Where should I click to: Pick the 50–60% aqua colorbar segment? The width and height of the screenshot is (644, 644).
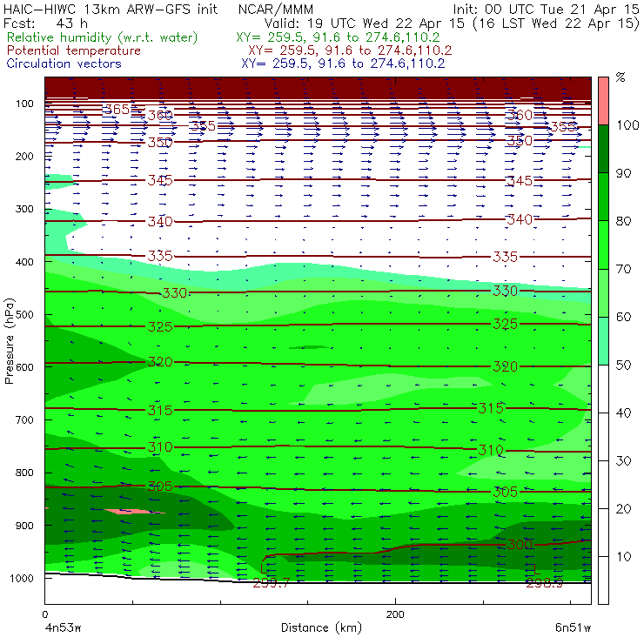click(603, 341)
